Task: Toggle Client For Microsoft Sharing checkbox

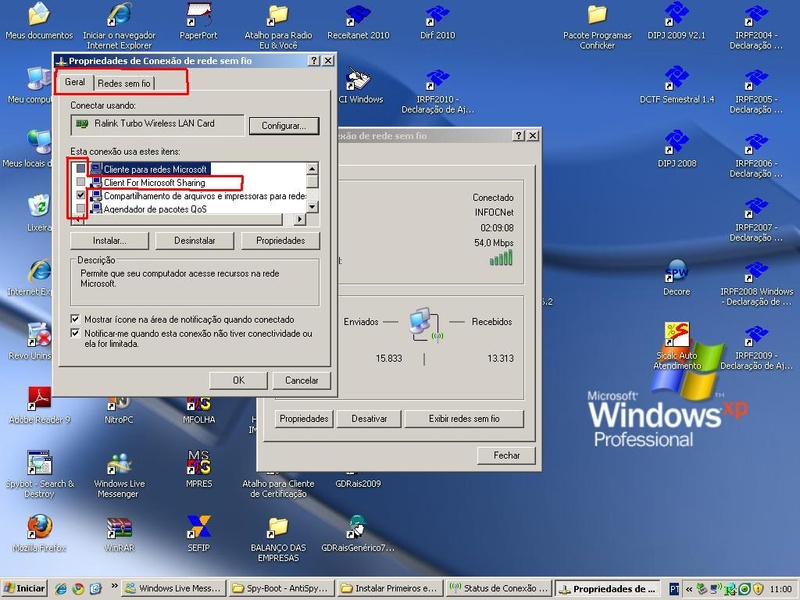Action: click(x=81, y=182)
